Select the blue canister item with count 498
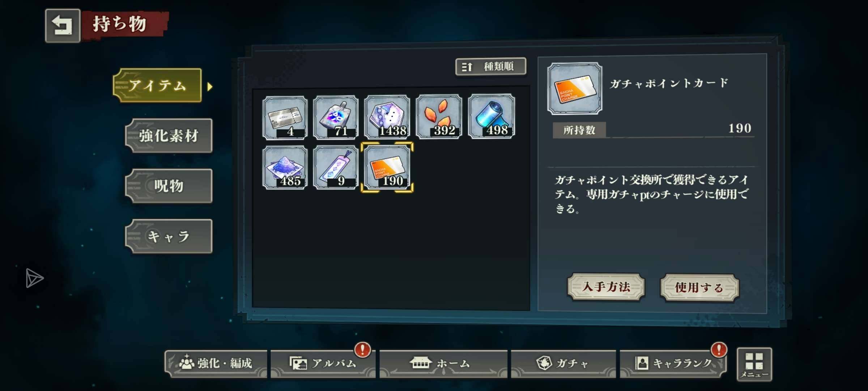868x391 pixels. pos(492,116)
